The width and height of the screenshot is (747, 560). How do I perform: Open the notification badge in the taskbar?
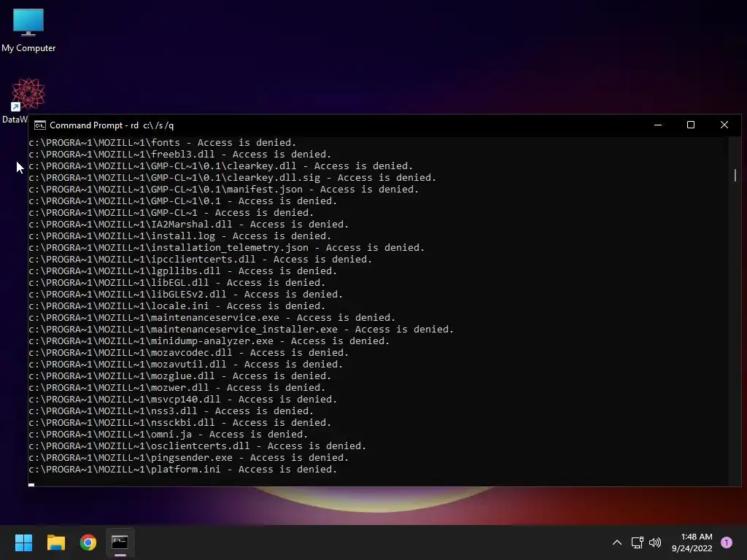click(x=727, y=542)
